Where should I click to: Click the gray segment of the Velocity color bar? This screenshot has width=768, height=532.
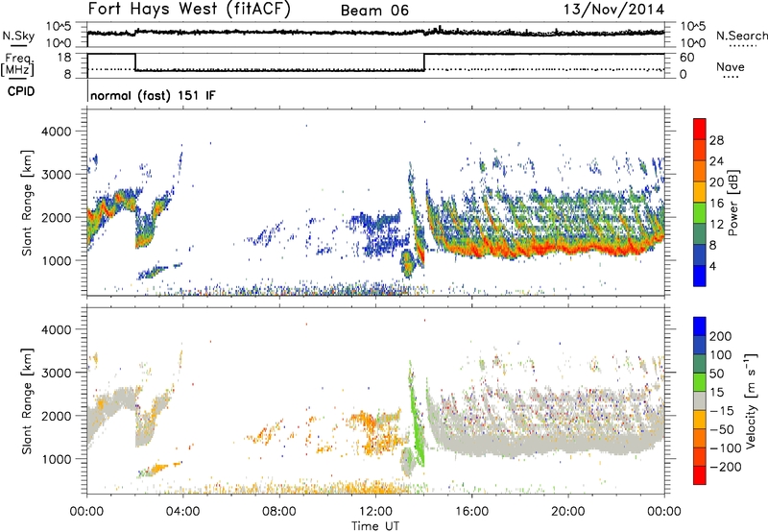coord(700,400)
